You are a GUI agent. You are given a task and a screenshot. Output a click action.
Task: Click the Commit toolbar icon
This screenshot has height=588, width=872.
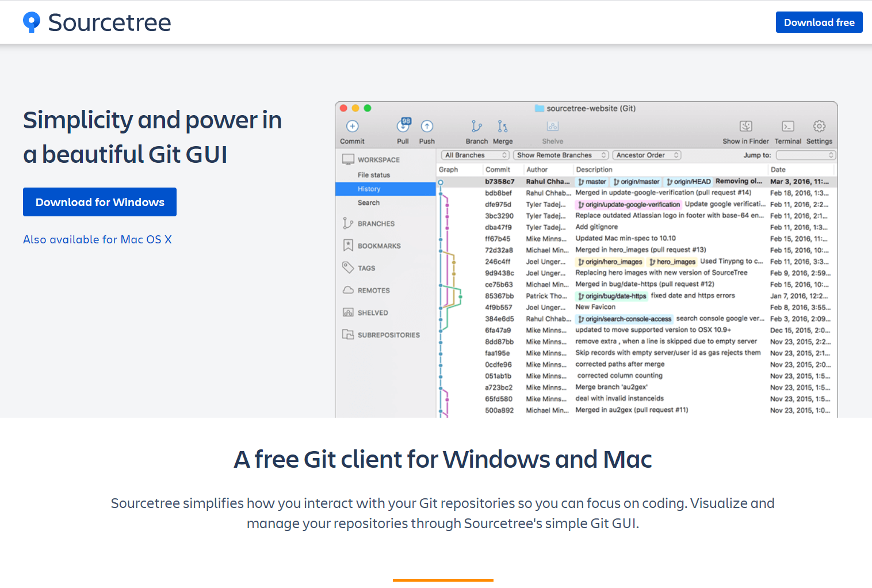click(353, 126)
